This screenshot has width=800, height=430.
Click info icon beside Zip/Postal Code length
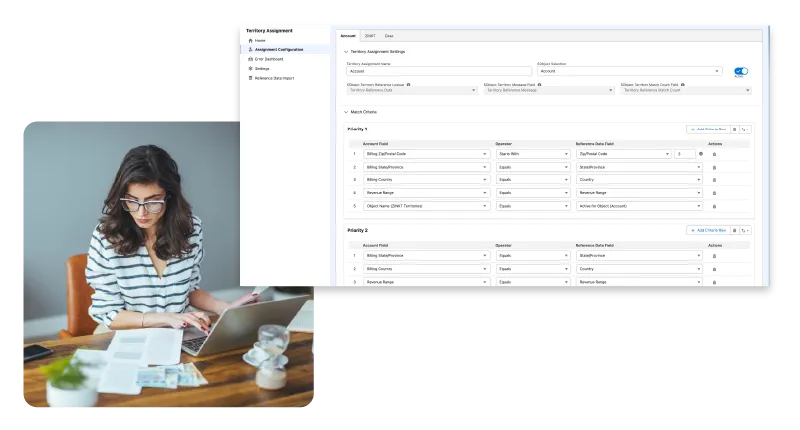tap(700, 154)
